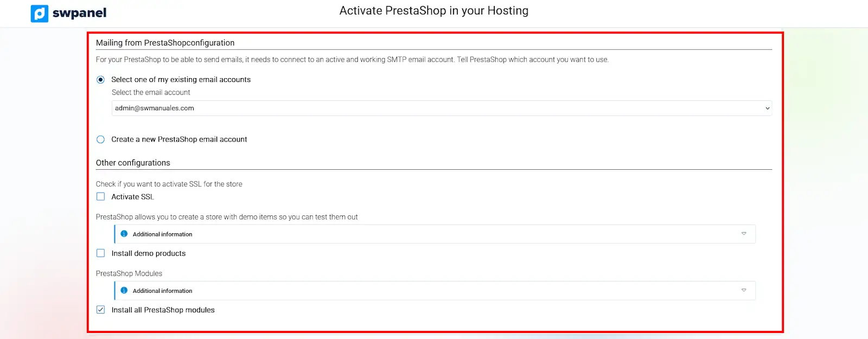Click "Additional information" text below PrestaShop Modules
Image resolution: width=868 pixels, height=339 pixels.
tap(162, 291)
